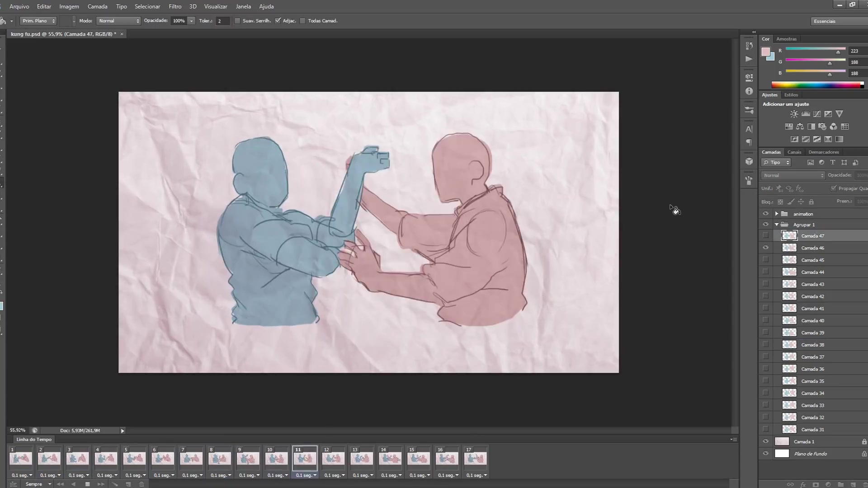Image resolution: width=868 pixels, height=488 pixels.
Task: Open the Character panel icon in the sidebar
Action: [x=749, y=130]
